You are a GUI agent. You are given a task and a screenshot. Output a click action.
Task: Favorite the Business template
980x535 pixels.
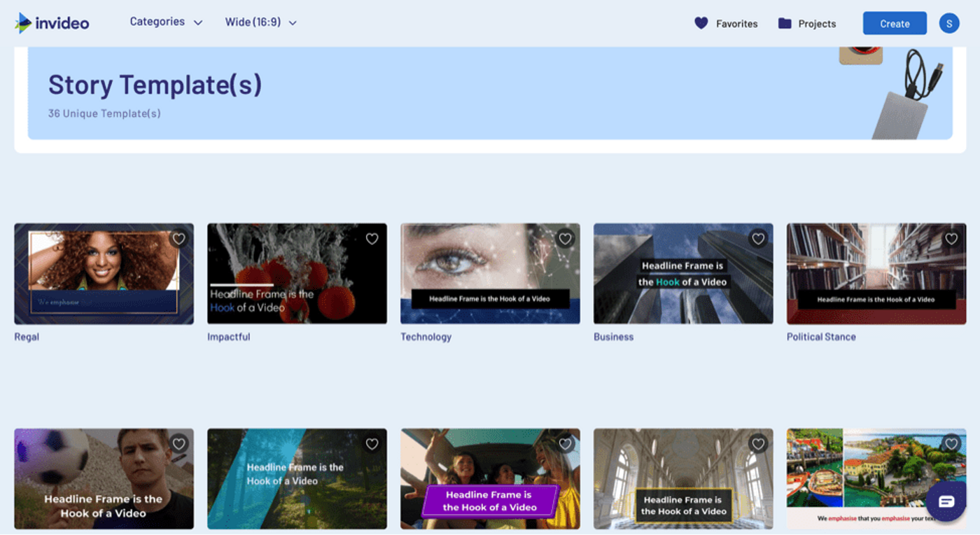[758, 239]
